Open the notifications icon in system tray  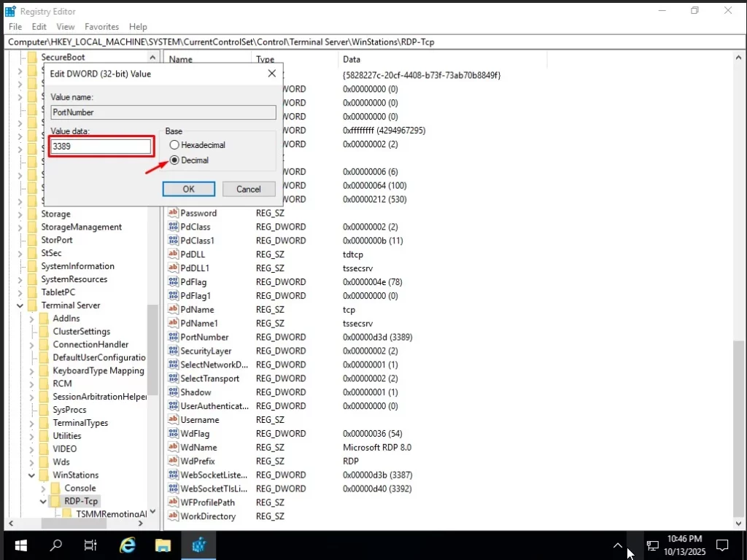[x=721, y=545]
